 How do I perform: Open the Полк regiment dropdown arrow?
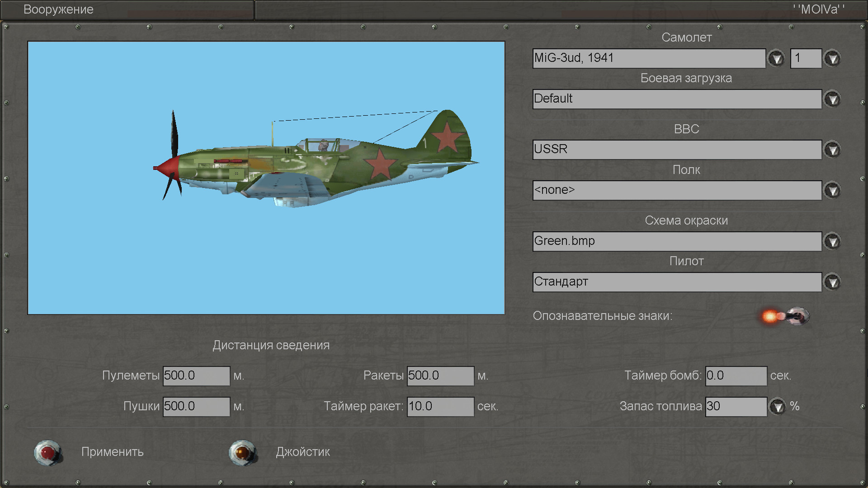[832, 190]
